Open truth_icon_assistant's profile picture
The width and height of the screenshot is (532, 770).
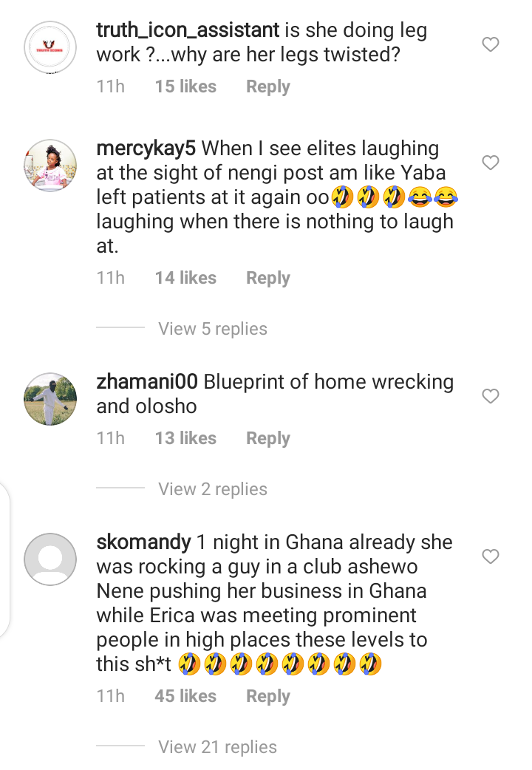pyautogui.click(x=50, y=47)
